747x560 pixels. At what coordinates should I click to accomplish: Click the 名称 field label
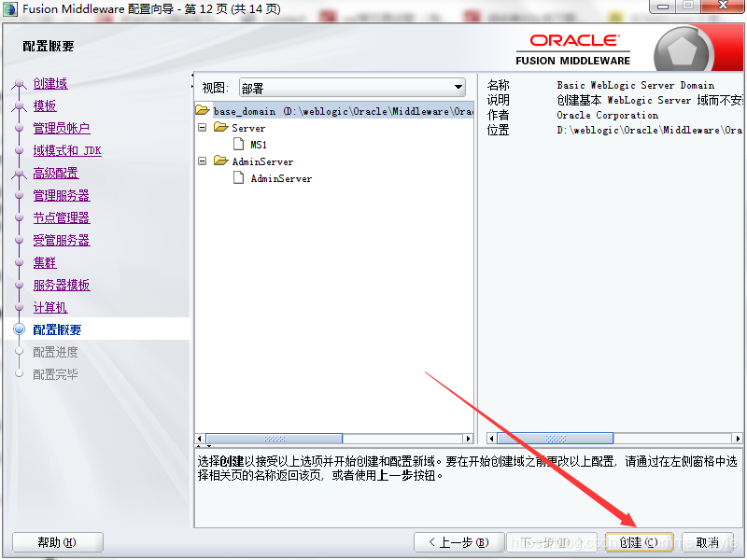coord(498,85)
